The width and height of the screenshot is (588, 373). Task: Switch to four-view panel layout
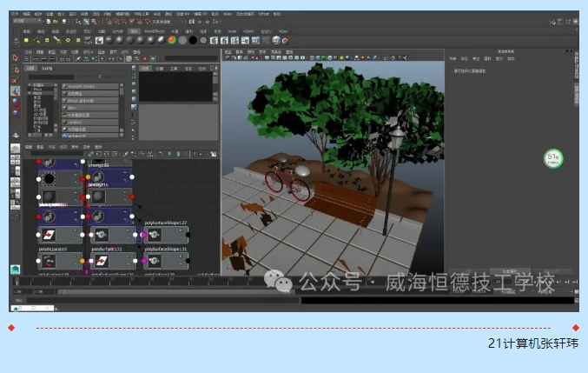[x=15, y=160]
